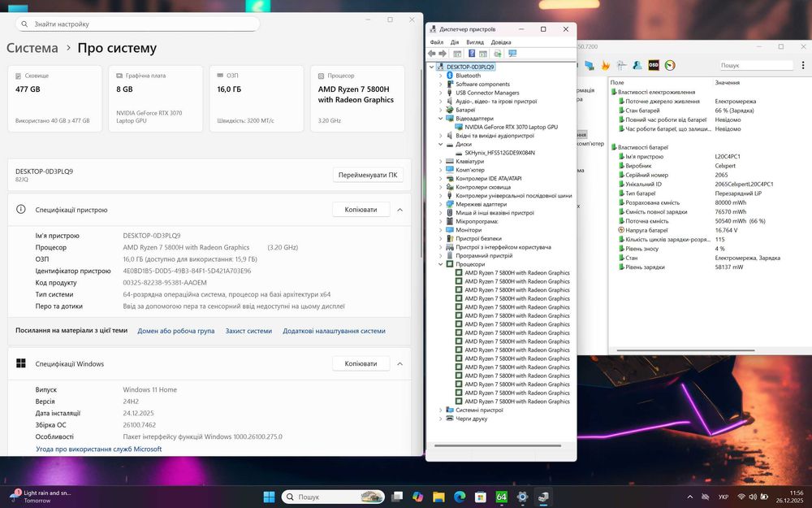Click the Task View icon on taskbar
This screenshot has width=812, height=508.
[x=397, y=497]
